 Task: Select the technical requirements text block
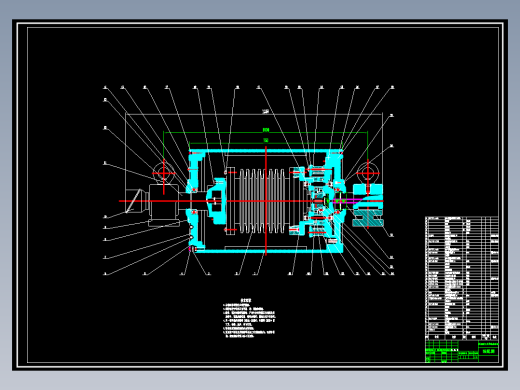coord(249,318)
